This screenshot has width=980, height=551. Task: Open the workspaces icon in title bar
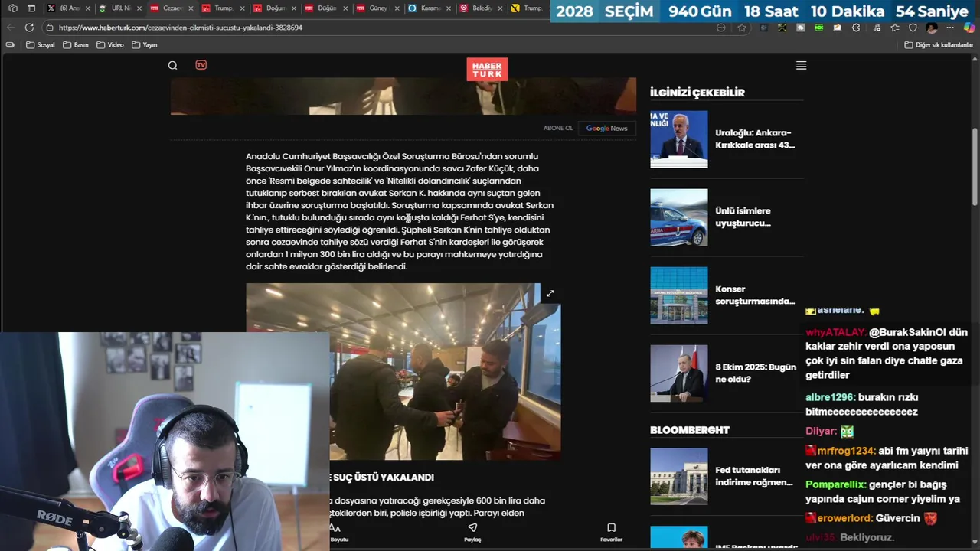(x=12, y=8)
